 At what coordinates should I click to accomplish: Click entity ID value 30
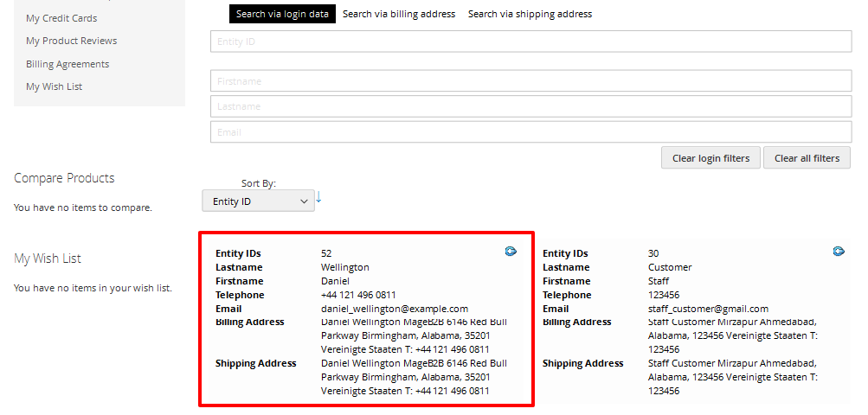[653, 253]
